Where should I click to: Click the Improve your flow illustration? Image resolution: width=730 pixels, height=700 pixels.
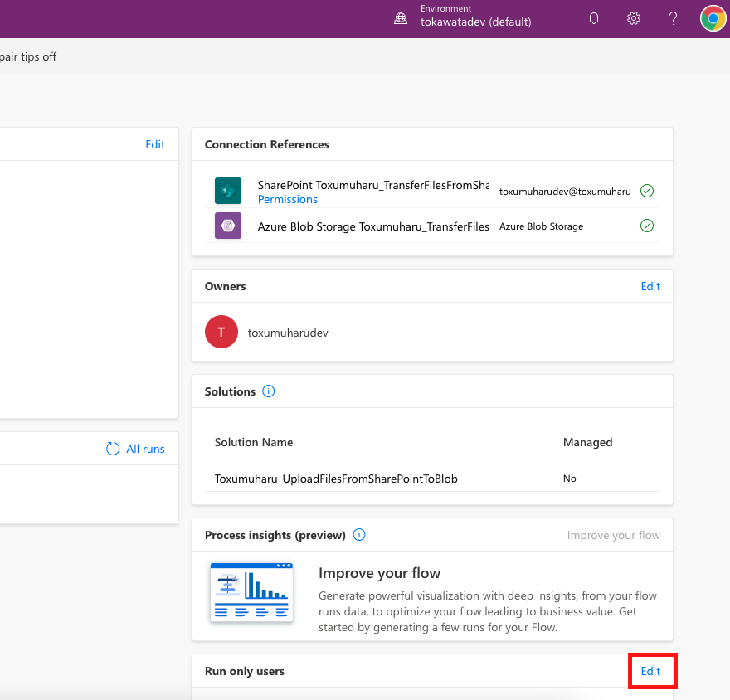pos(251,592)
